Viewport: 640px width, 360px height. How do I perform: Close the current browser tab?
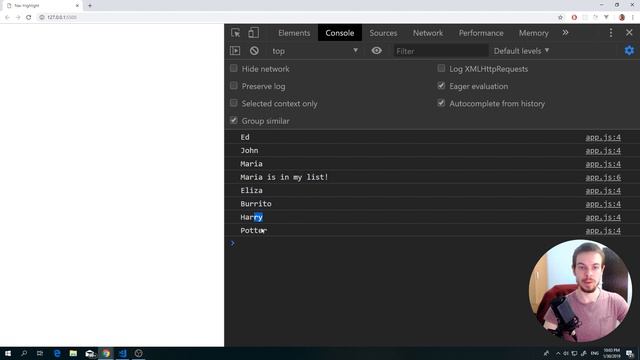(x=77, y=6)
